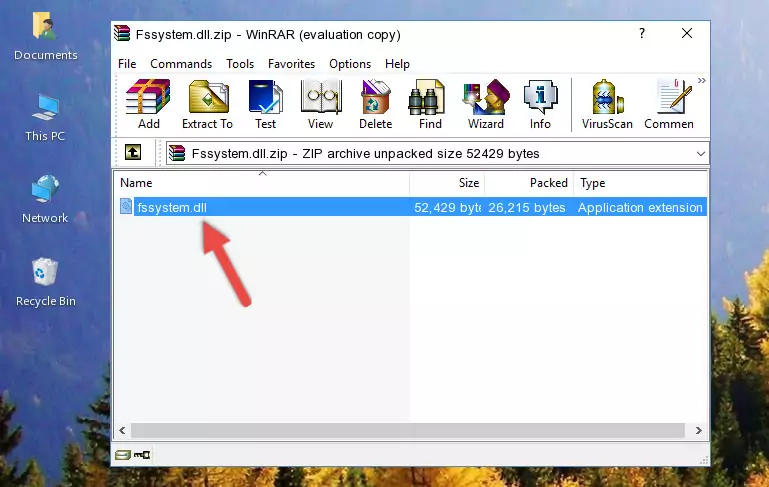Go up one folder level
This screenshot has height=487, width=769.
pos(133,153)
